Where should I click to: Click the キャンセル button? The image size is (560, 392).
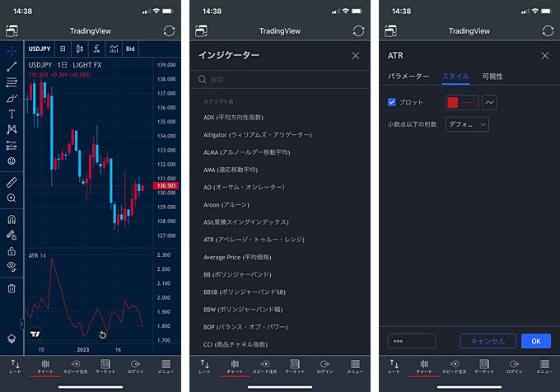[488, 341]
